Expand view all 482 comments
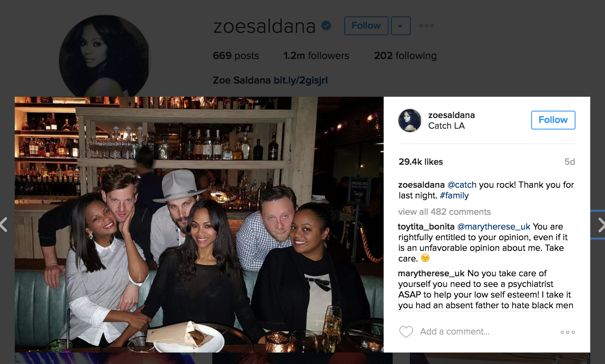605x364 pixels. tap(444, 212)
